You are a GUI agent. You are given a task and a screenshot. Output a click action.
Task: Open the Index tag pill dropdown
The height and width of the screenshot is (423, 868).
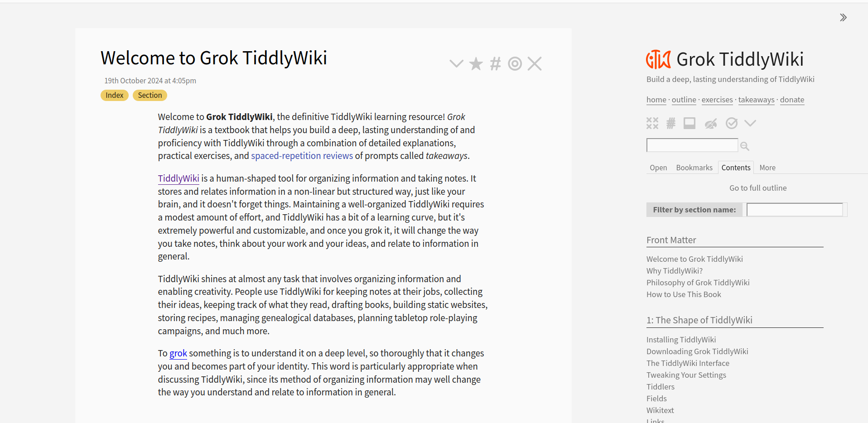tap(114, 95)
